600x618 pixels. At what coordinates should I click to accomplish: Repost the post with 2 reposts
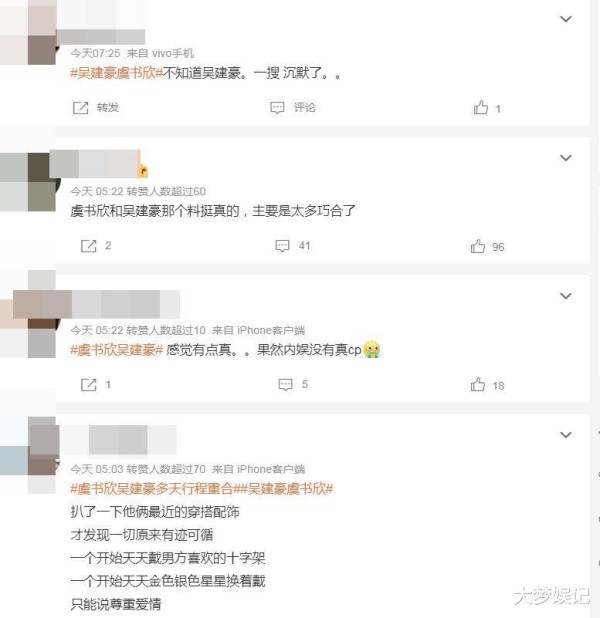tap(96, 246)
